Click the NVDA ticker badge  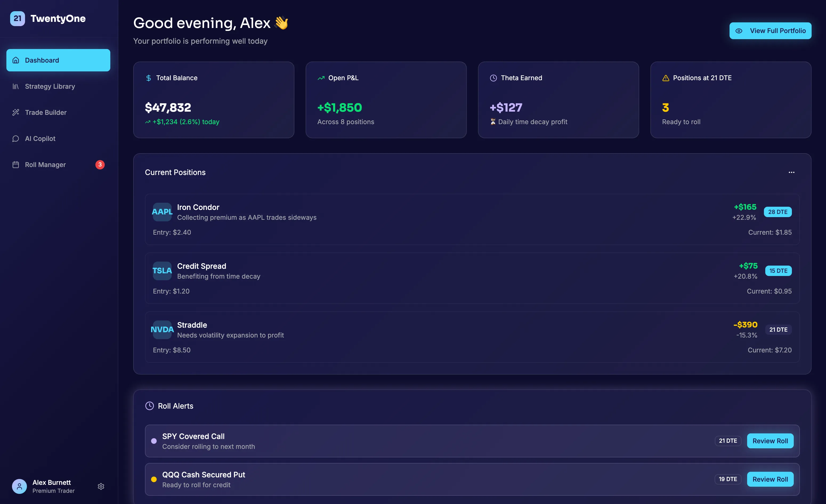pyautogui.click(x=162, y=330)
